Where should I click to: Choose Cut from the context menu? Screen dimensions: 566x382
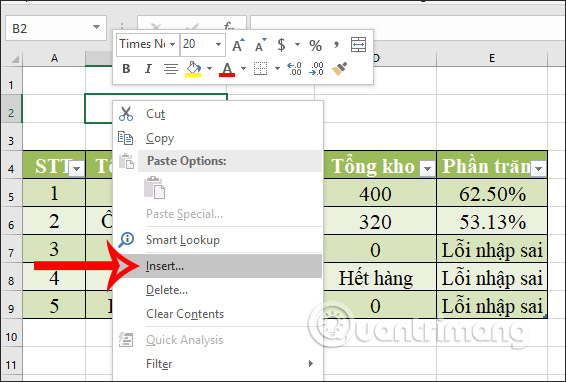(217, 114)
